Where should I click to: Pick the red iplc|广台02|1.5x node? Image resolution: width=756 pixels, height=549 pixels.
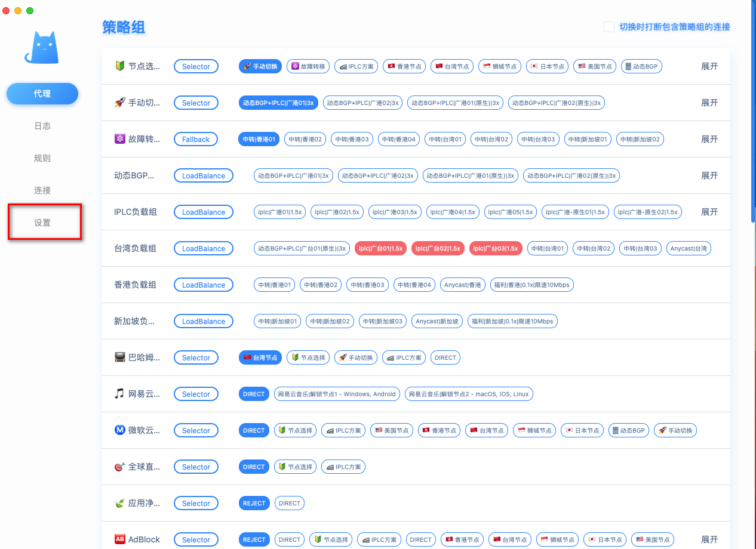(x=438, y=248)
